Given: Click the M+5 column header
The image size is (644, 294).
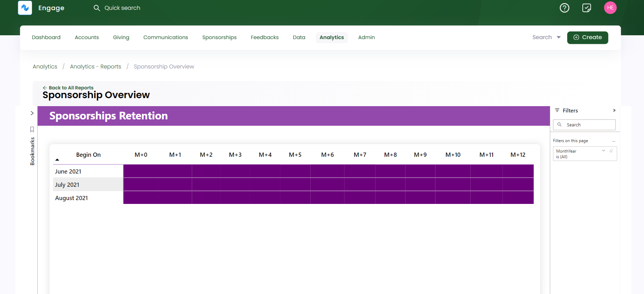Looking at the screenshot, I should click(x=295, y=155).
